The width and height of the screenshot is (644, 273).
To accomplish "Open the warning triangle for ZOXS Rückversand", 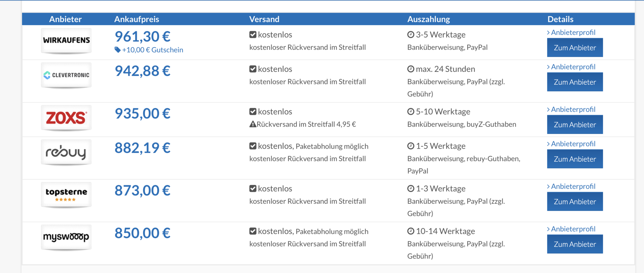I will coord(253,124).
